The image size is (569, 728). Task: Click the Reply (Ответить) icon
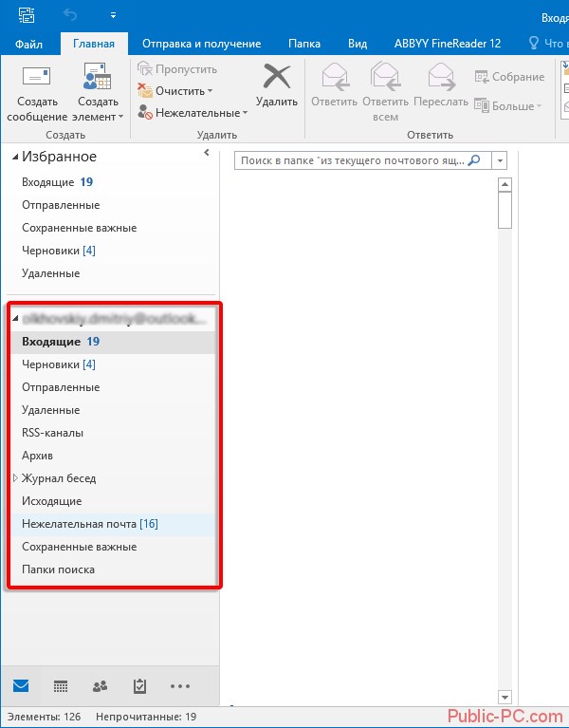(x=335, y=77)
